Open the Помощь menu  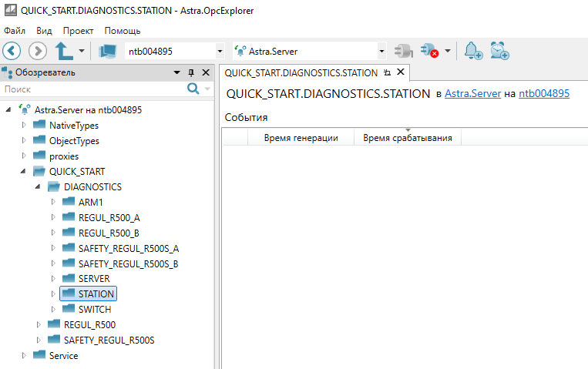click(122, 31)
